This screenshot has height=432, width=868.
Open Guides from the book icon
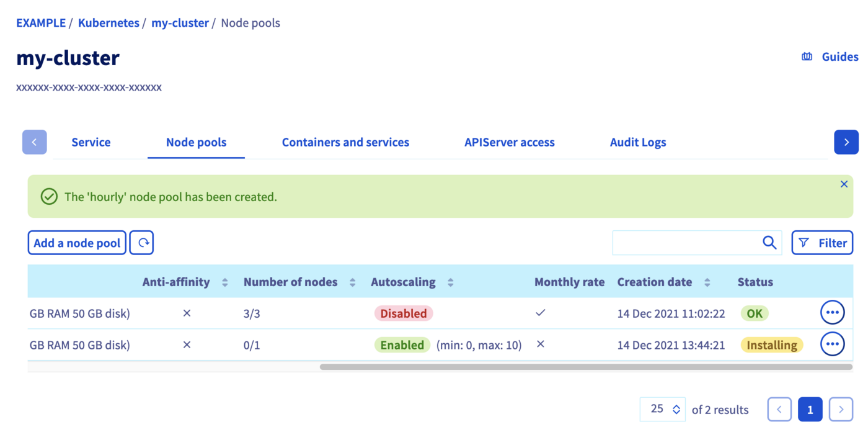pyautogui.click(x=807, y=57)
